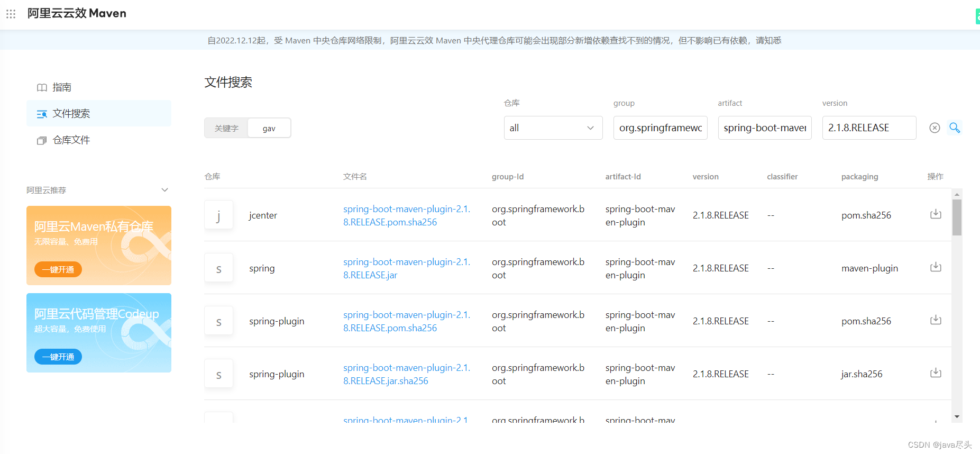
Task: Open spring-plugin jar.sha256 file link
Action: 407,374
